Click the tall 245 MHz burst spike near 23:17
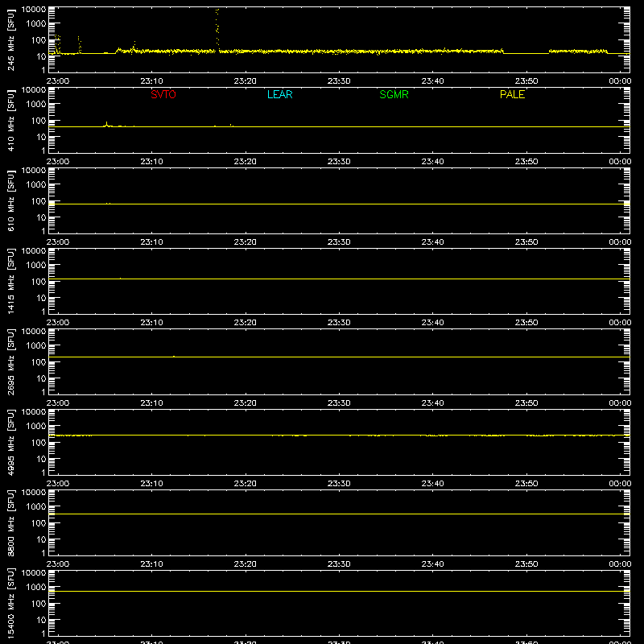Viewport: 644px width, 644px height. pos(217,29)
